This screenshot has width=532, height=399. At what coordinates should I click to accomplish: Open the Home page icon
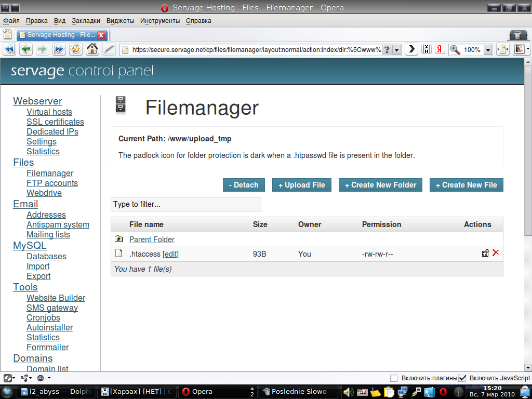92,49
